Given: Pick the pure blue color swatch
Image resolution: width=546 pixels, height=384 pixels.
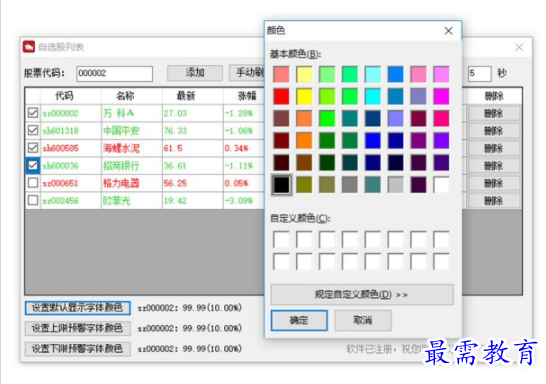Looking at the screenshot, I should tap(373, 141).
